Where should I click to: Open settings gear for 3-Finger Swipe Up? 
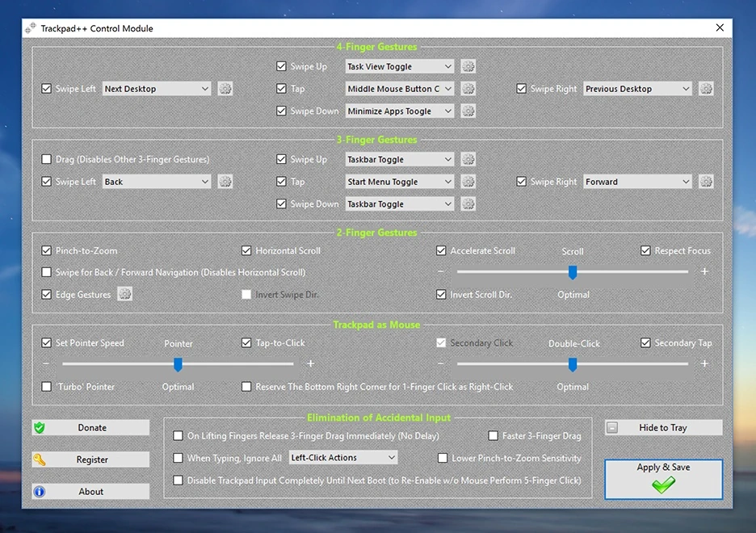[468, 159]
